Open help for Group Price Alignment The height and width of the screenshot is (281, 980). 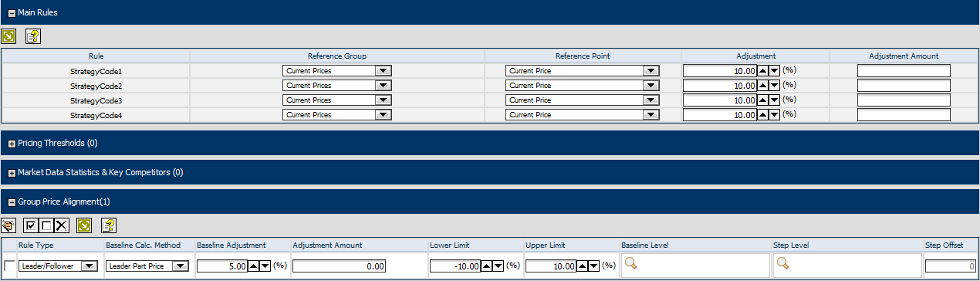tap(109, 225)
